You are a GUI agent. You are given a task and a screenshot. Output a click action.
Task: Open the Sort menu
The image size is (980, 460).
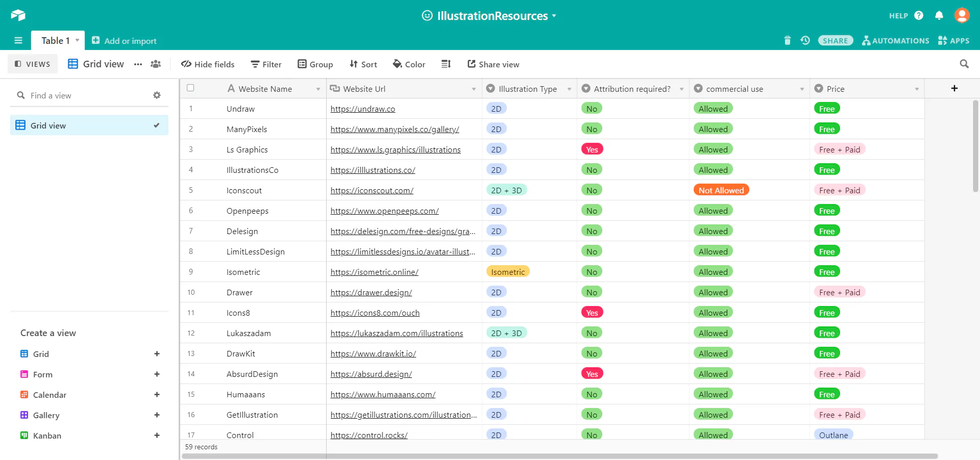click(x=363, y=64)
